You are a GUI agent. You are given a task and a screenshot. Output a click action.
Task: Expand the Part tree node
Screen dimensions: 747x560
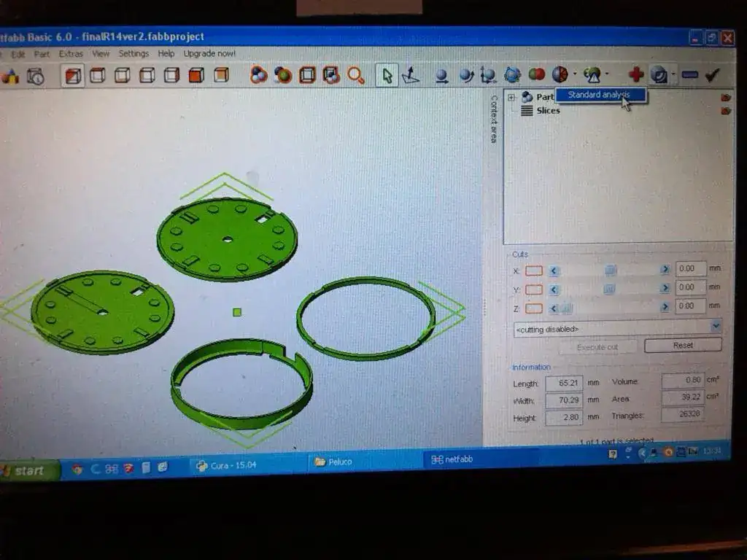511,97
